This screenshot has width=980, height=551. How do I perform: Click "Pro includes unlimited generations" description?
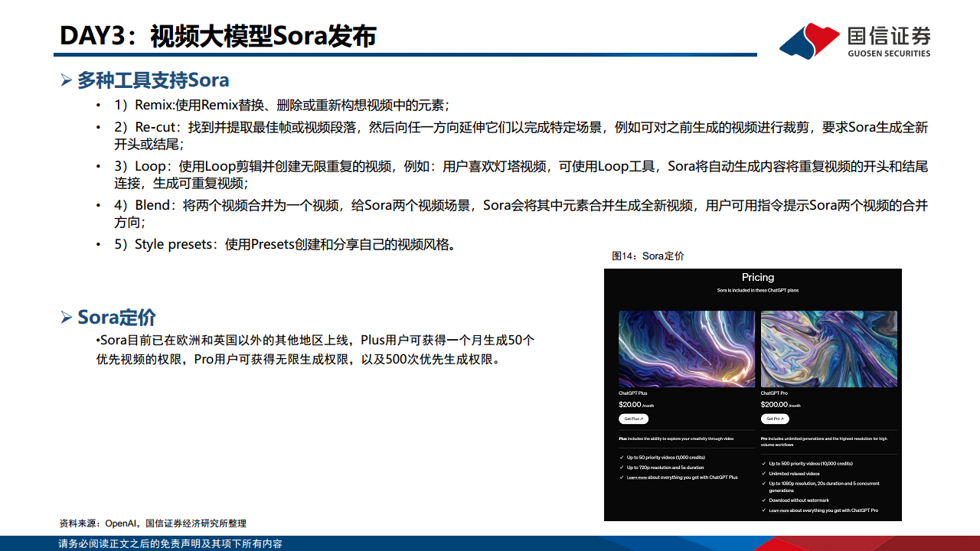pyautogui.click(x=825, y=442)
